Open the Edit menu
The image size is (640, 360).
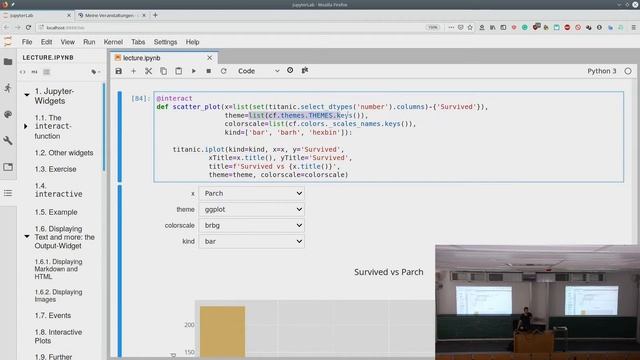(x=46, y=42)
